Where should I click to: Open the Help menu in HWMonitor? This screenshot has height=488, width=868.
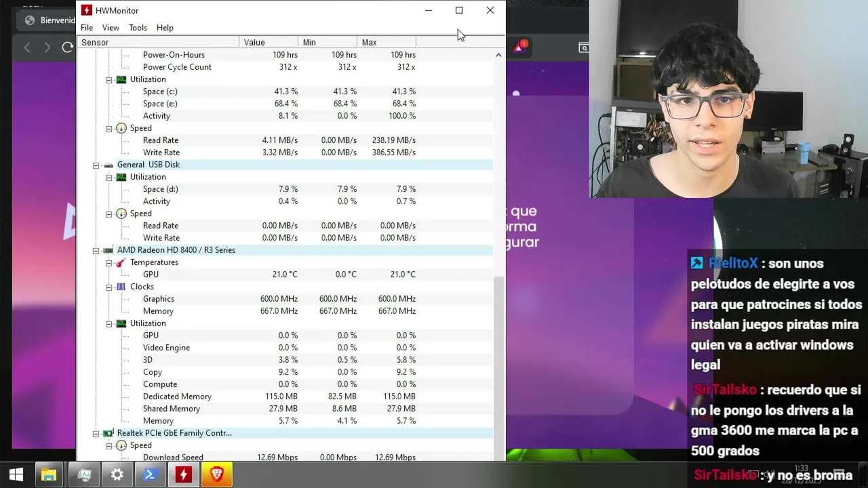click(x=165, y=28)
